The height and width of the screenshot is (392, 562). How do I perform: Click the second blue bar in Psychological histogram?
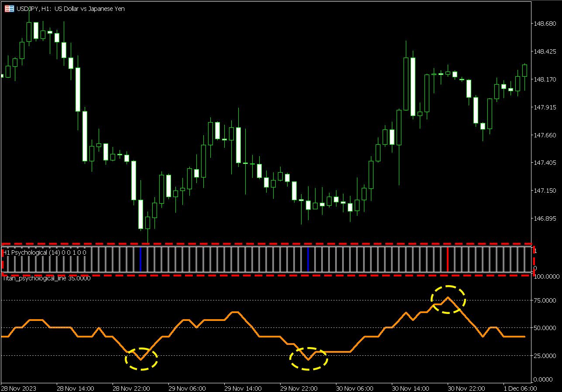pos(308,259)
